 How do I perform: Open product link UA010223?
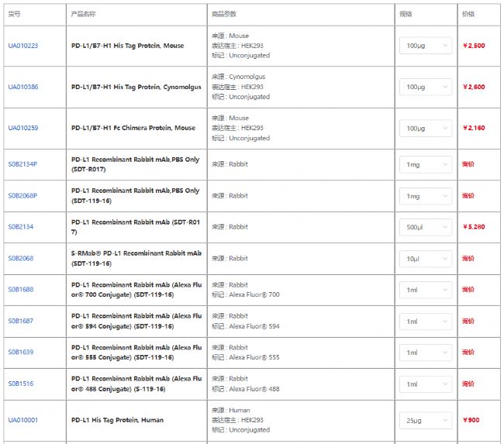23,46
